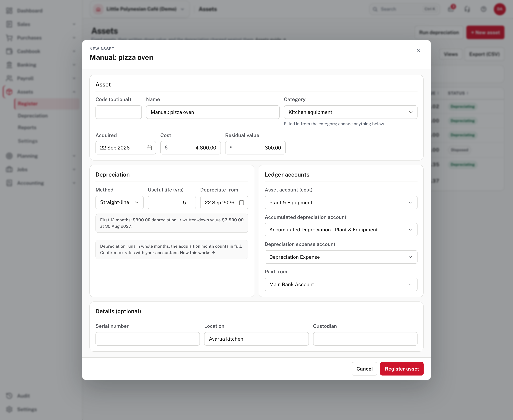The width and height of the screenshot is (513, 420).
Task: Click the Export (CSV) button
Action: click(x=484, y=54)
